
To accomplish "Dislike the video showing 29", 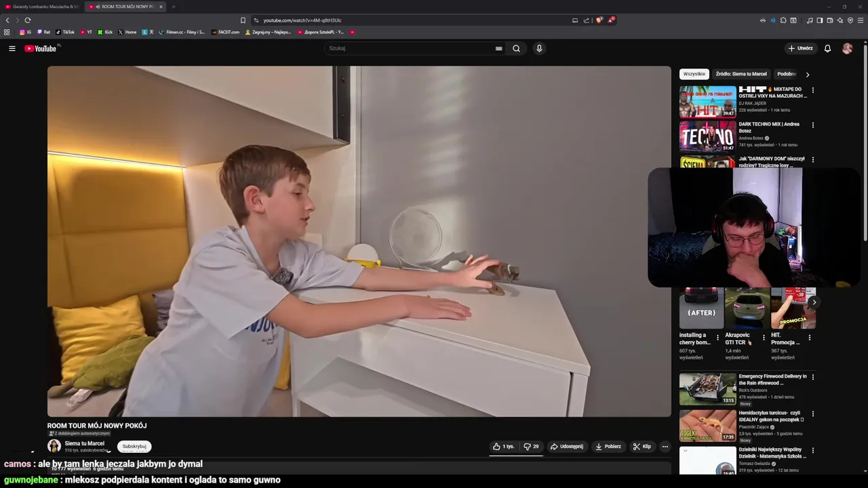I will (x=531, y=447).
